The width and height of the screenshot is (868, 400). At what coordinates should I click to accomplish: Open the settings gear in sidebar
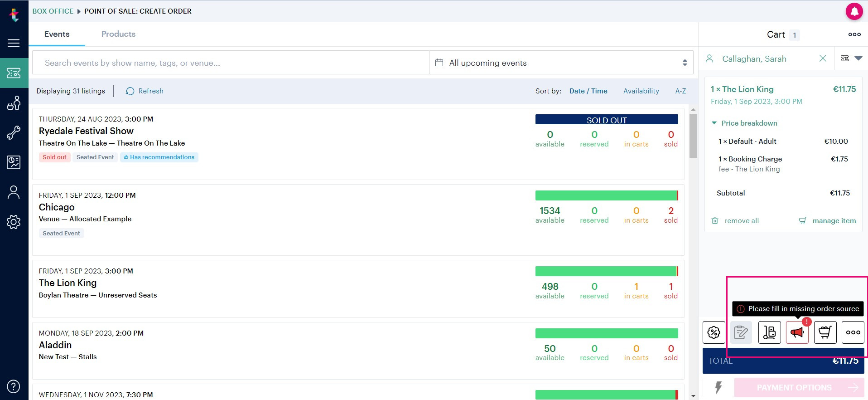(x=14, y=222)
